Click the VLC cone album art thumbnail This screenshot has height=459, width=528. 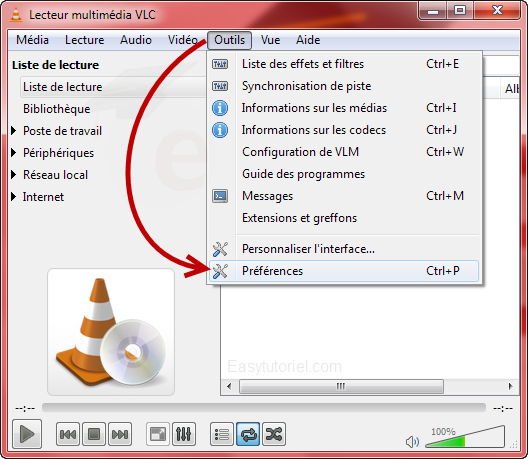coord(111,332)
